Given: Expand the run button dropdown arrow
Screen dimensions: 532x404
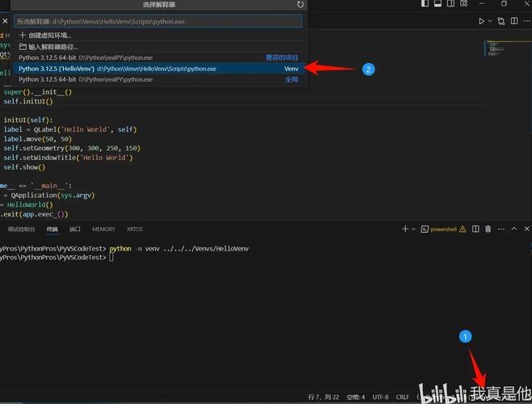Looking at the screenshot, I should coord(489,21).
